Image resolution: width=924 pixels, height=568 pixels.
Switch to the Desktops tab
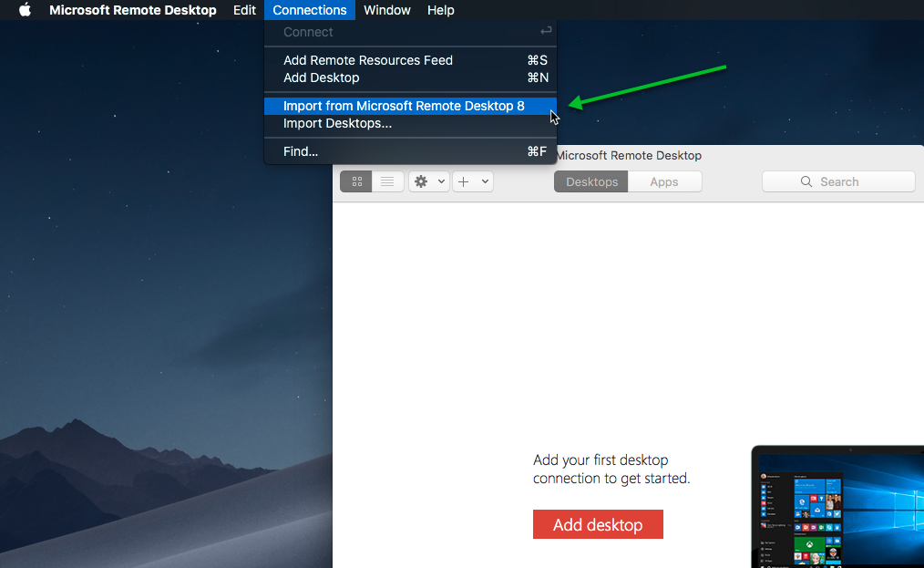click(591, 181)
